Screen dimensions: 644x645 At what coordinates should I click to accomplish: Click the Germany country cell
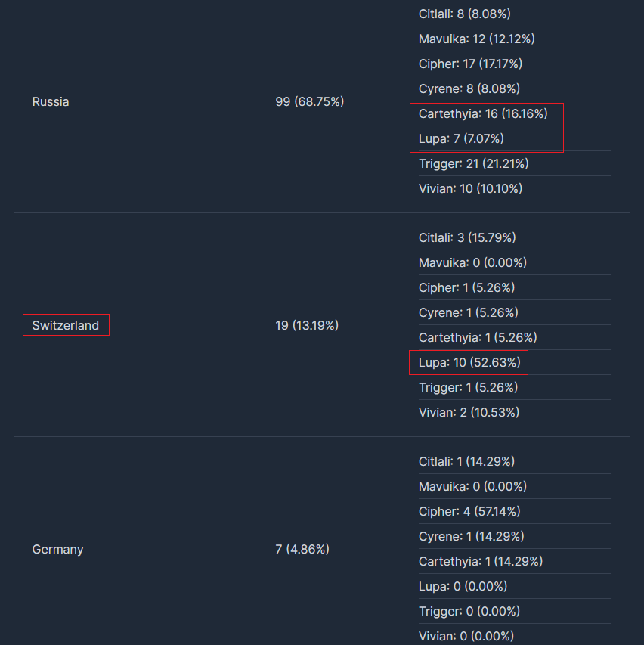pos(57,549)
